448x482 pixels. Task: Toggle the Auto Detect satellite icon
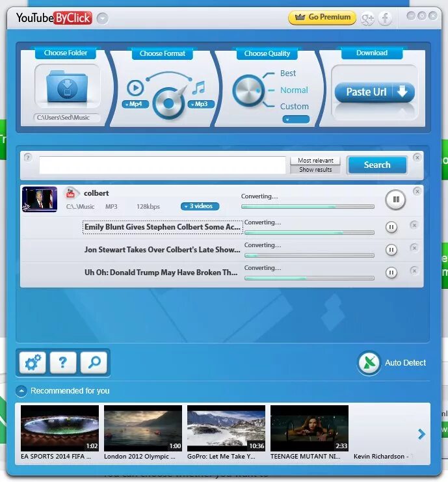[x=369, y=363]
